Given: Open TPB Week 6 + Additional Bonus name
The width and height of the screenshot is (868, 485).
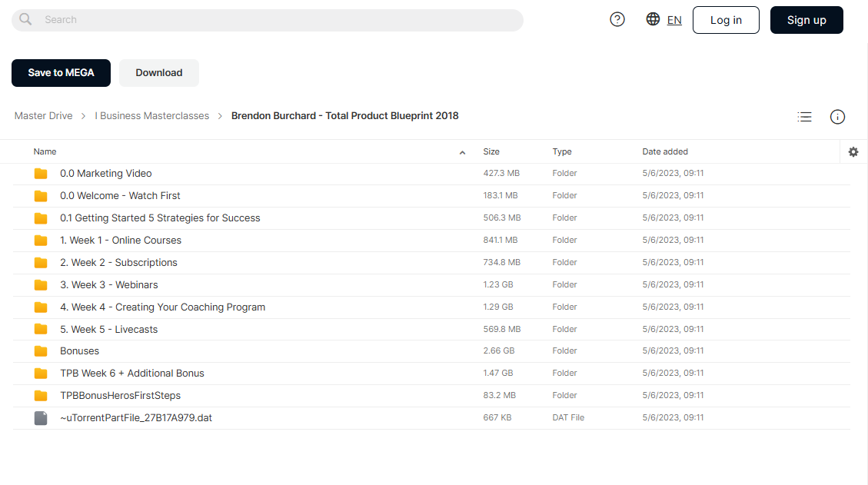Looking at the screenshot, I should pos(132,373).
